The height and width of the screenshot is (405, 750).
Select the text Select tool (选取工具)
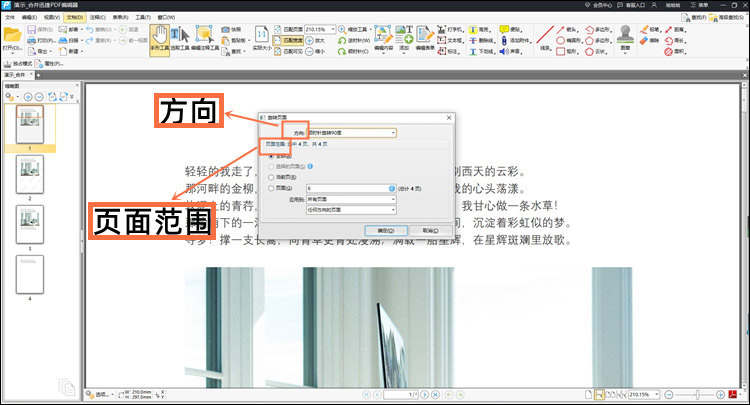coord(180,39)
